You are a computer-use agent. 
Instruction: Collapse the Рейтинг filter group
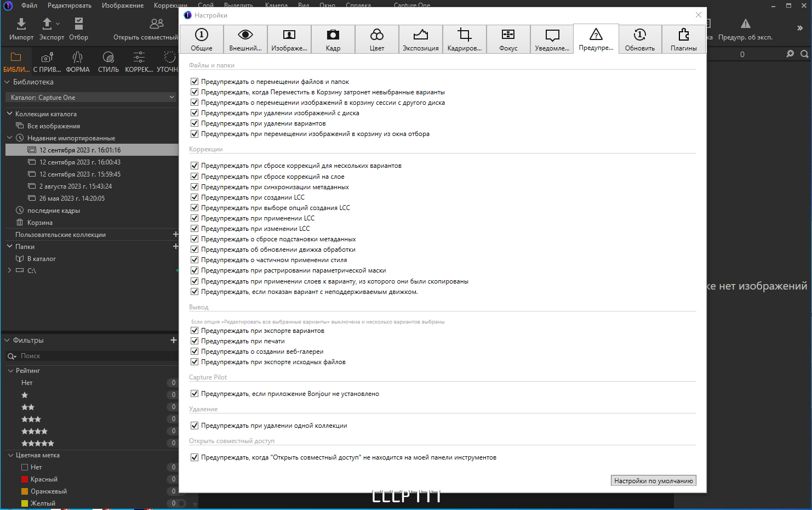[x=10, y=371]
